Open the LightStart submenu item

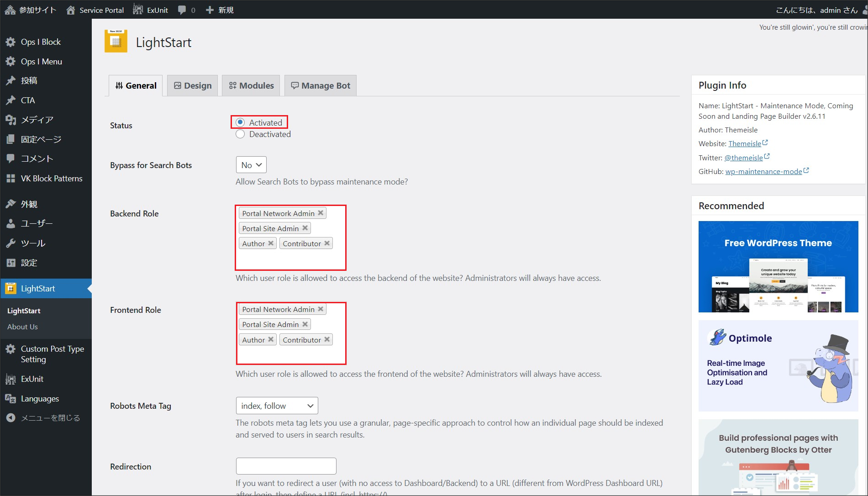(x=24, y=311)
